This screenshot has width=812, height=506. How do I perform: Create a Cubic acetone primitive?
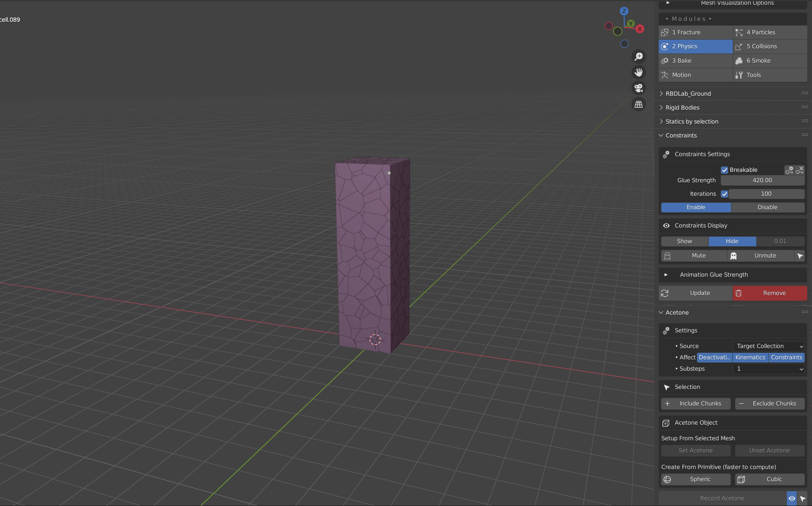tap(770, 479)
